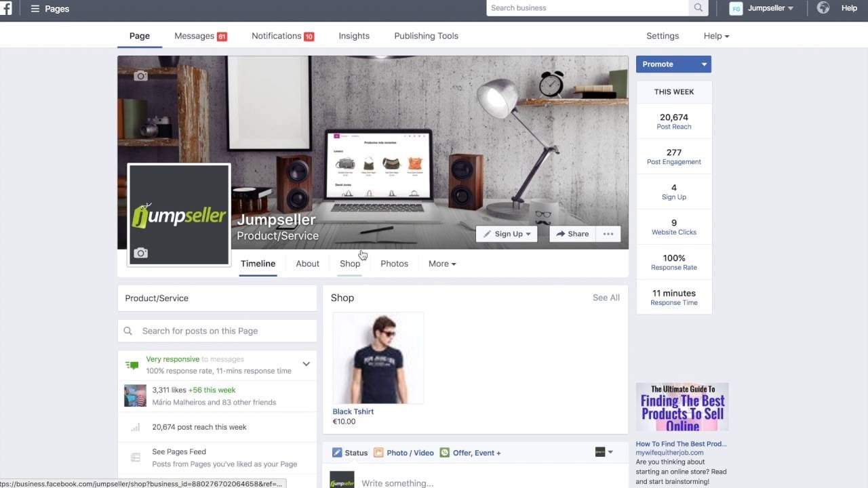
Task: Click the Search for posts field
Action: click(x=217, y=331)
